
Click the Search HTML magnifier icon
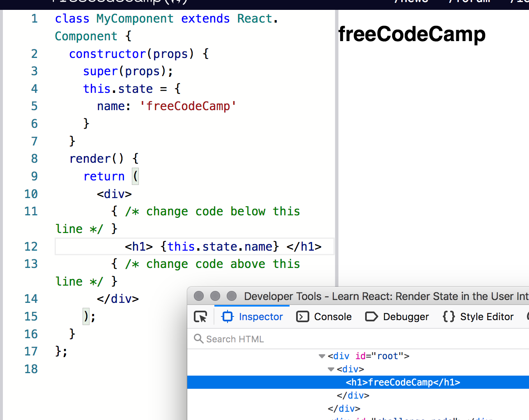click(199, 339)
